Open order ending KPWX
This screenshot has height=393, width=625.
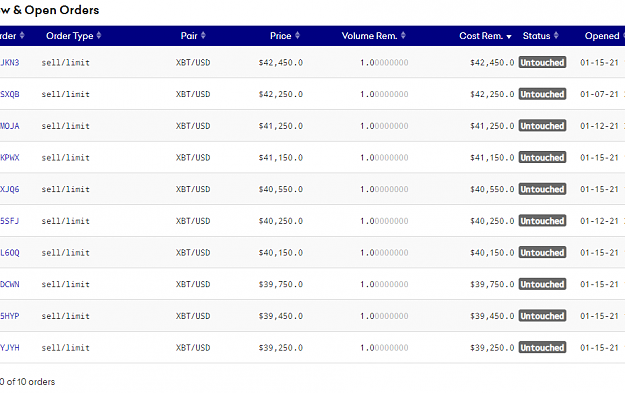[x=10, y=157]
